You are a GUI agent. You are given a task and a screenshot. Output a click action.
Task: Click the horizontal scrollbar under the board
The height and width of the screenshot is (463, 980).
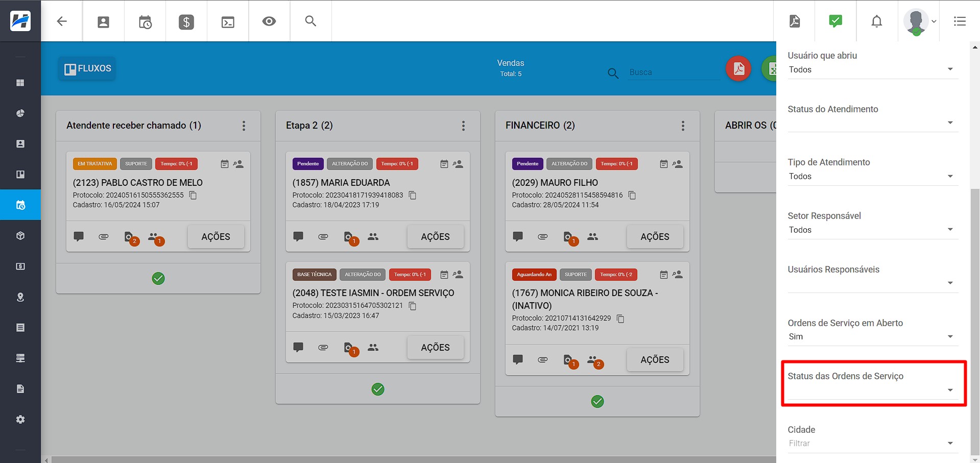[414, 460]
